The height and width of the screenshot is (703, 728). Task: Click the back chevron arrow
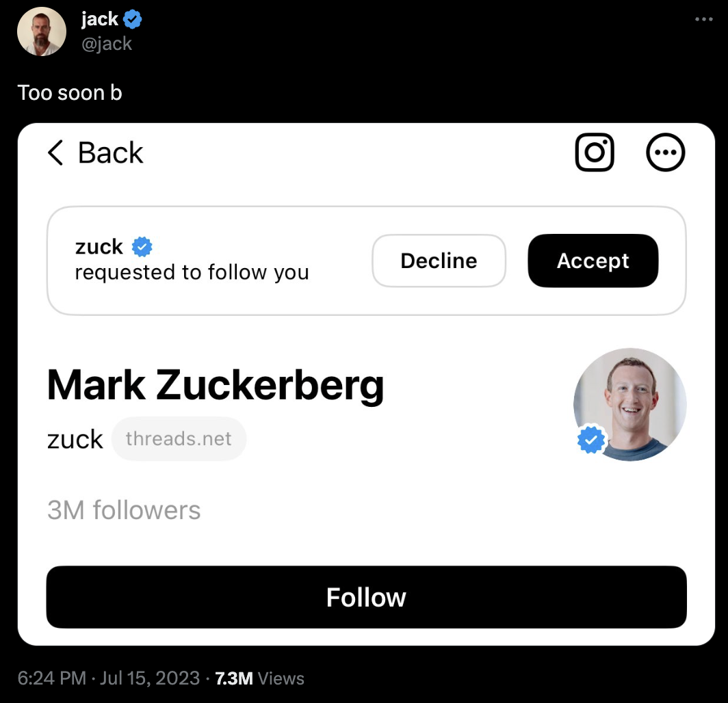pos(56,152)
